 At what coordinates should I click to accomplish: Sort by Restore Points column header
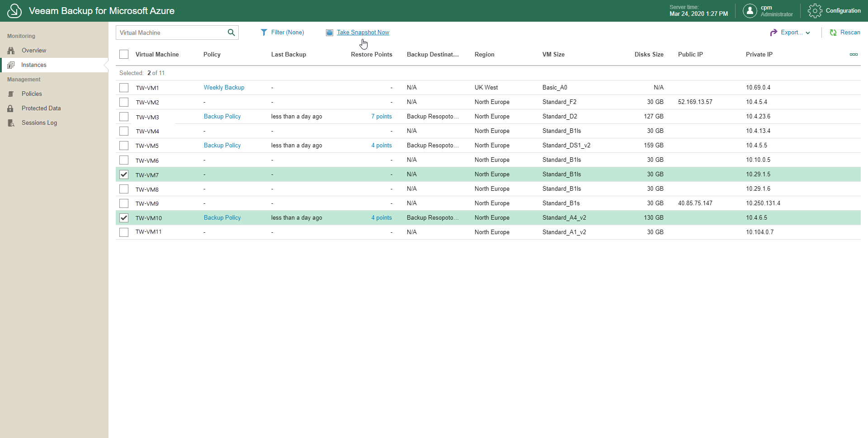(372, 54)
